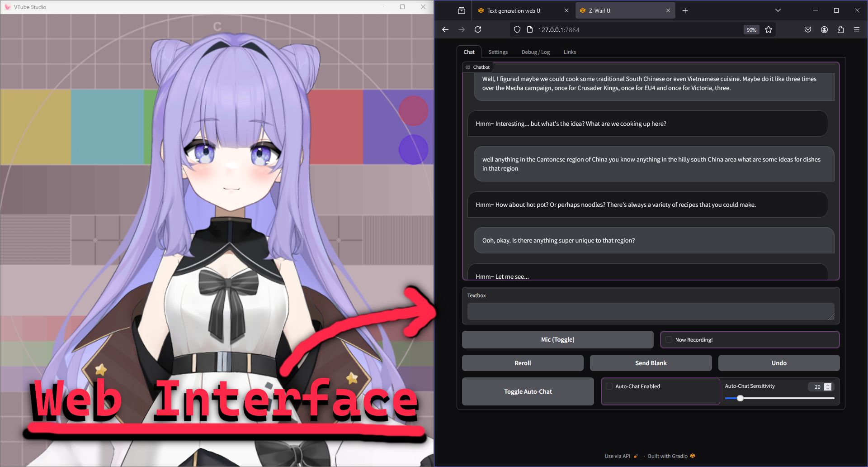Click the Firefox account profile icon
This screenshot has width=868, height=467.
point(824,29)
